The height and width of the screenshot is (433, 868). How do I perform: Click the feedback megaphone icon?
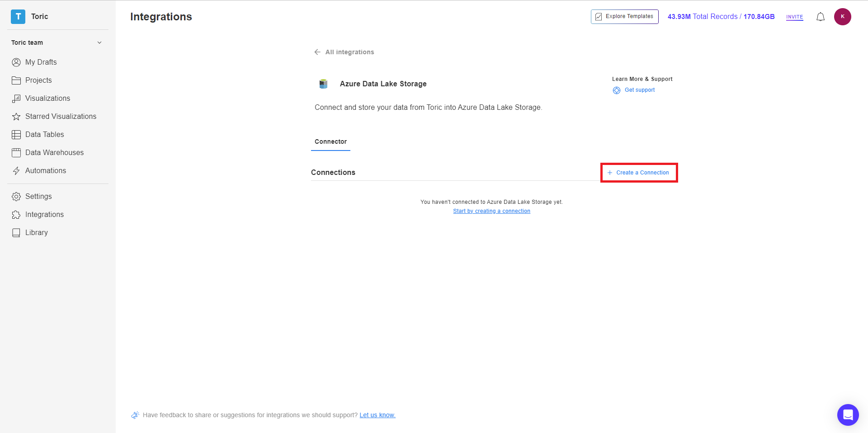(135, 415)
